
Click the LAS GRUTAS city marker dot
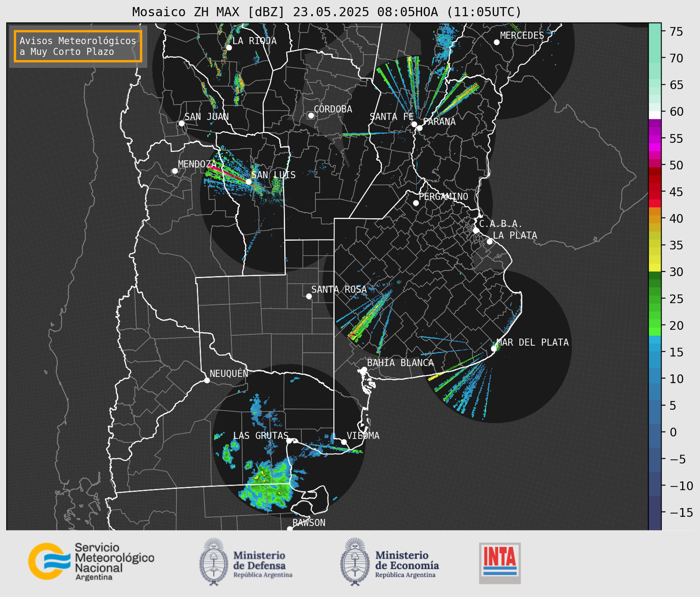289,441
